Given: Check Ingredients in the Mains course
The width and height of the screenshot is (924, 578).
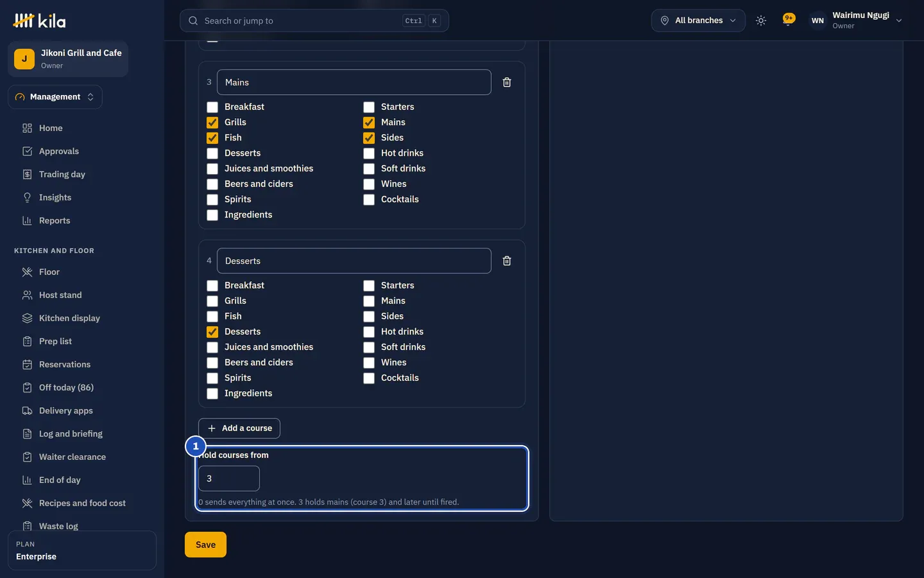Looking at the screenshot, I should click(212, 215).
